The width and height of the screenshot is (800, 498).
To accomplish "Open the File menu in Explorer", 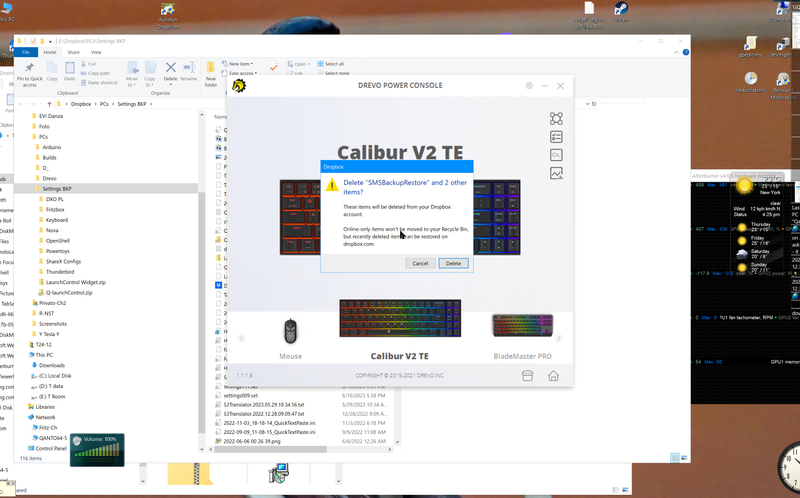I will click(25, 52).
